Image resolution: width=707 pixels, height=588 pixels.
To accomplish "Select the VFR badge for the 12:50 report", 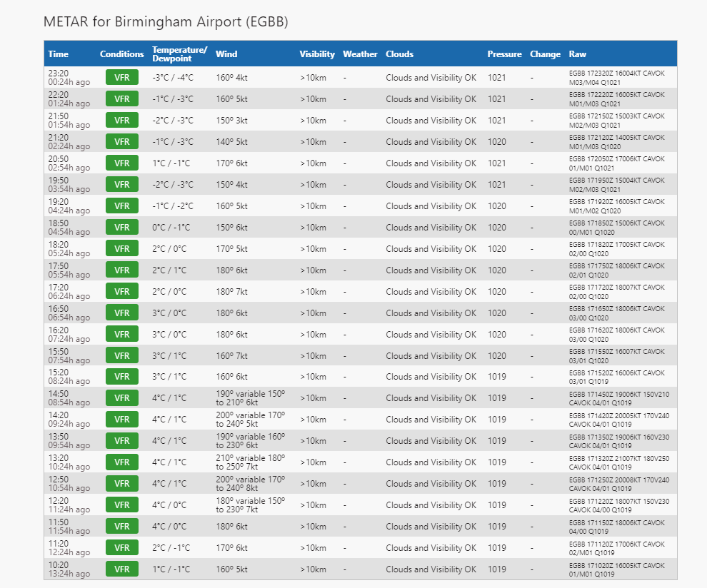I will (122, 484).
